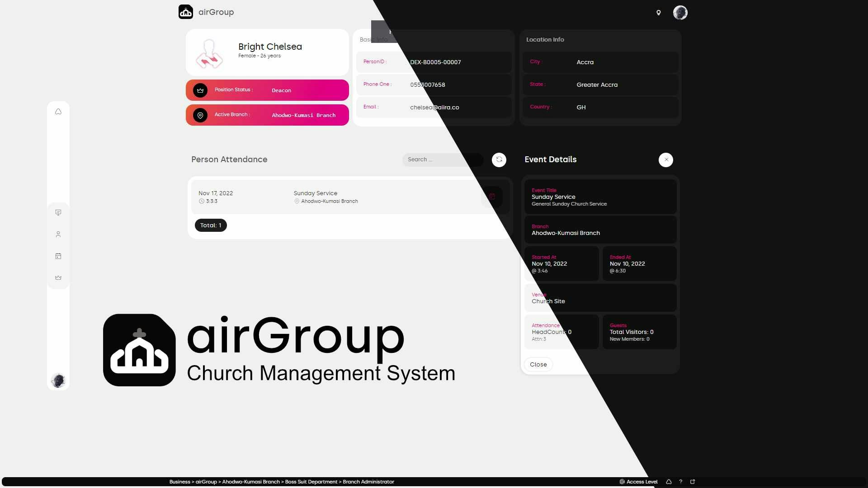Screen dimensions: 868x488
Task: Click the logout icon in status bar
Action: 693,482
